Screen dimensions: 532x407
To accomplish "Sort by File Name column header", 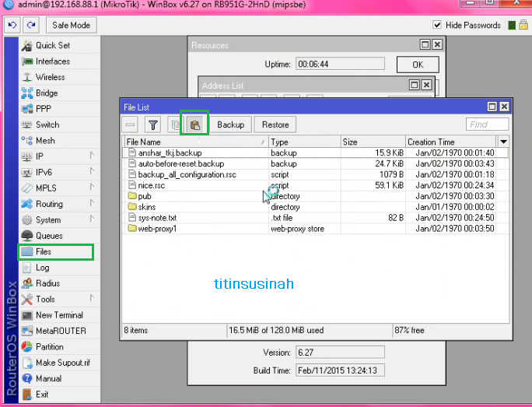I will click(x=195, y=142).
